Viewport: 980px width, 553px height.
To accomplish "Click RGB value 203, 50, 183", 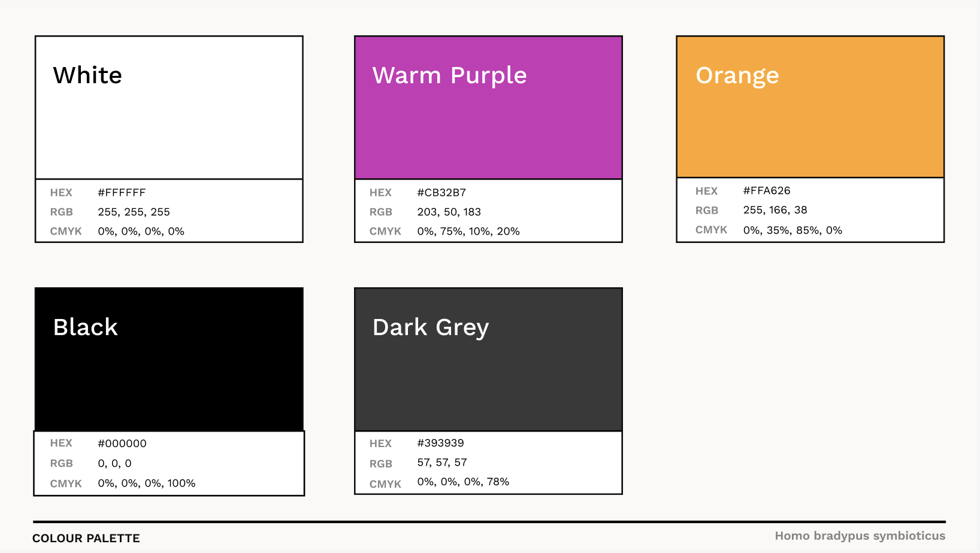I will 449,212.
